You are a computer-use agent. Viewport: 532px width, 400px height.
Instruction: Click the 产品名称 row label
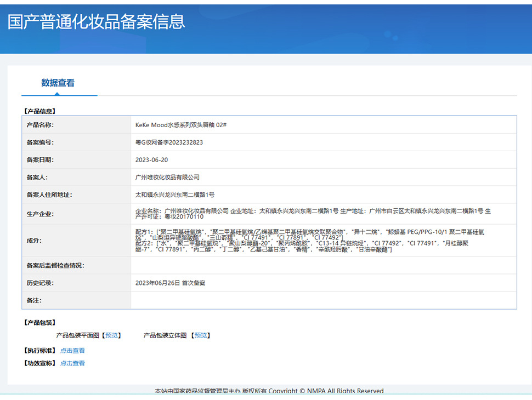click(x=40, y=125)
